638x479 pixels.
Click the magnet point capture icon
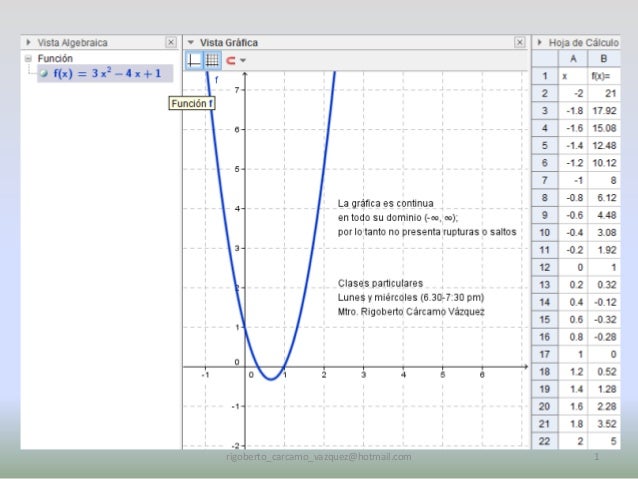(x=230, y=60)
